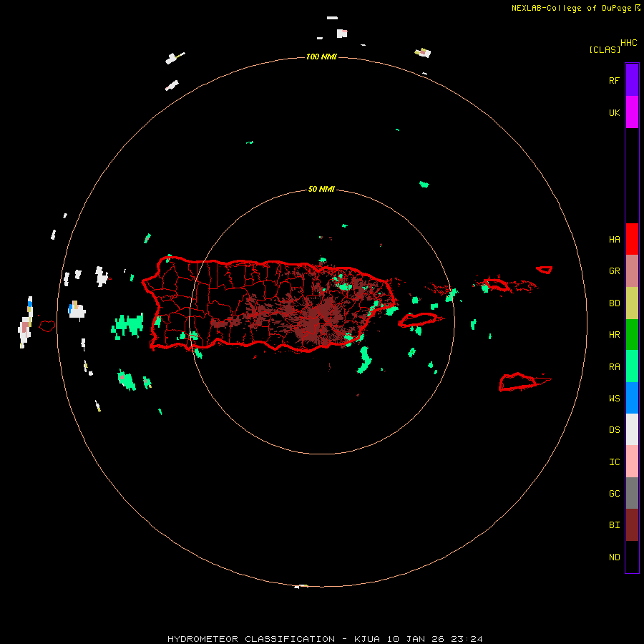Click the RF purple color swatch
Image resolution: width=644 pixels, height=644 pixels.
(632, 79)
